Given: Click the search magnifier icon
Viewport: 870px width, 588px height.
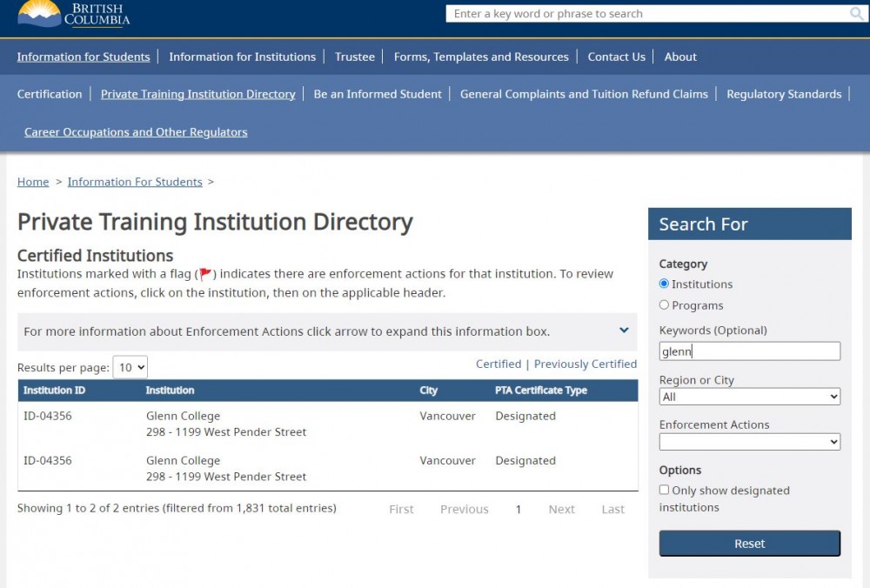Looking at the screenshot, I should pos(857,14).
